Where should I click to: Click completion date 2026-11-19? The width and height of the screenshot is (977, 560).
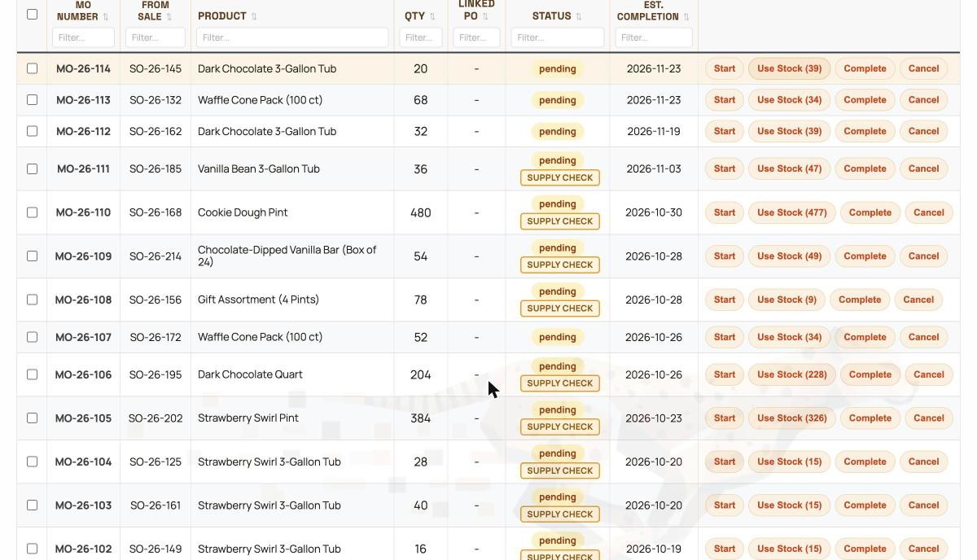pyautogui.click(x=654, y=131)
